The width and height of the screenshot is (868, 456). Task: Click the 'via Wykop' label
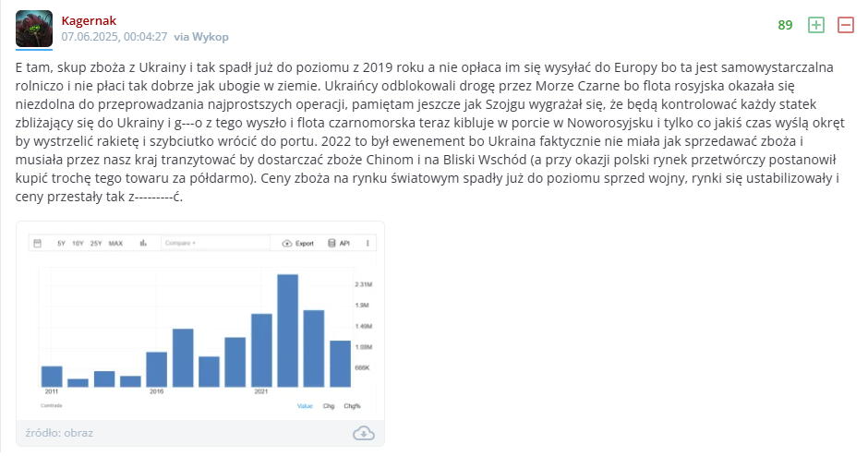coord(201,37)
